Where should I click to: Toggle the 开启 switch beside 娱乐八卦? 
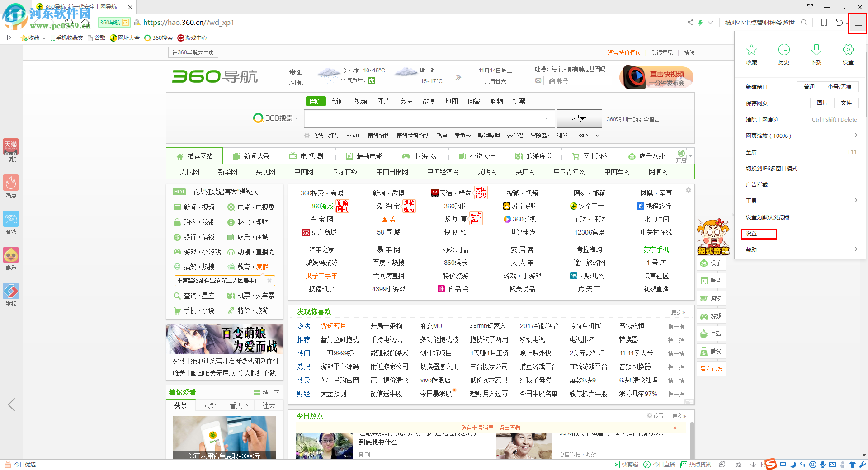click(681, 156)
